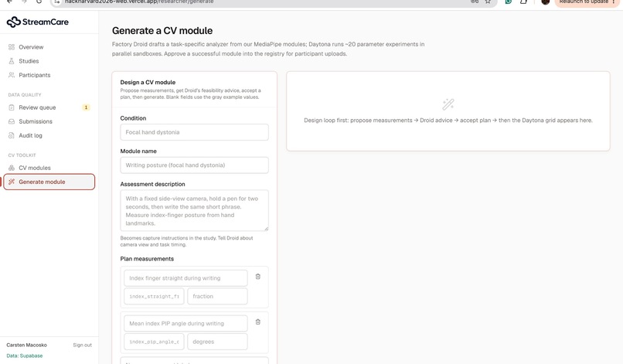Sign out of the account
The width and height of the screenshot is (623, 364).
82,345
